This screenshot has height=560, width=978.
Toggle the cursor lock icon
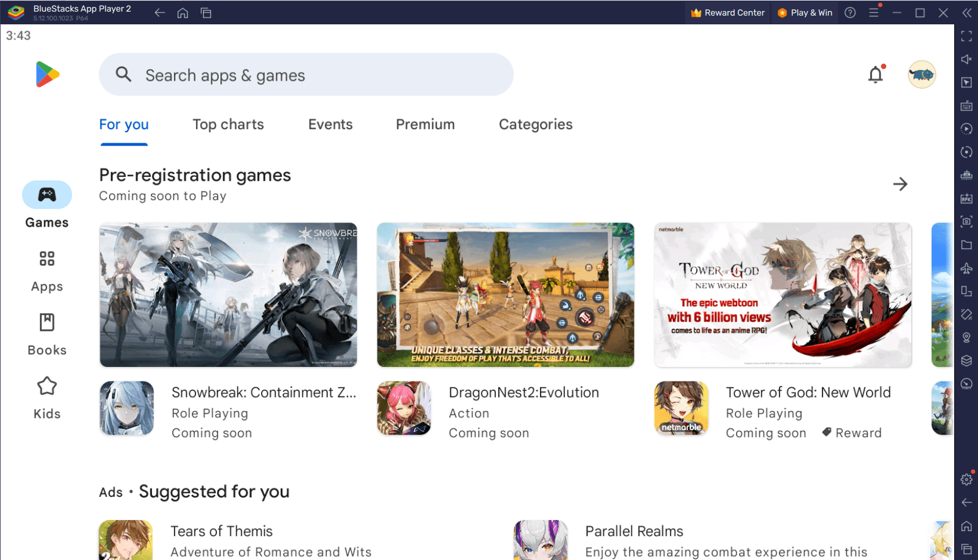click(x=966, y=82)
